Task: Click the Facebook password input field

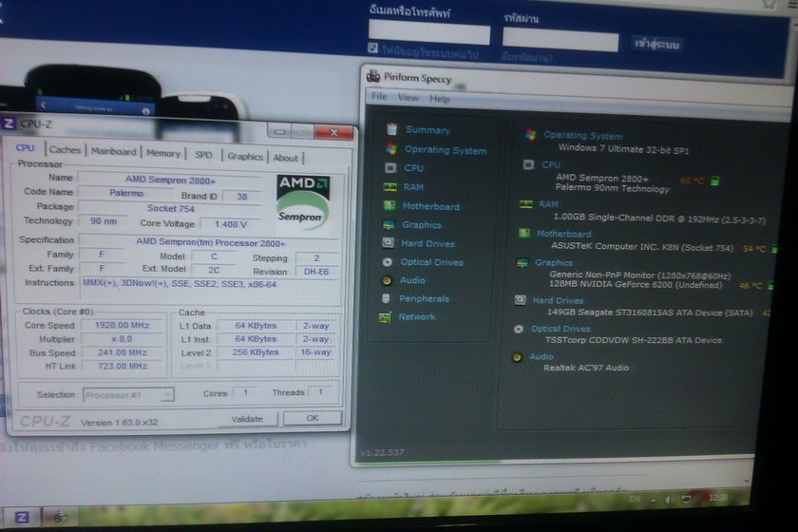Action: [x=560, y=39]
